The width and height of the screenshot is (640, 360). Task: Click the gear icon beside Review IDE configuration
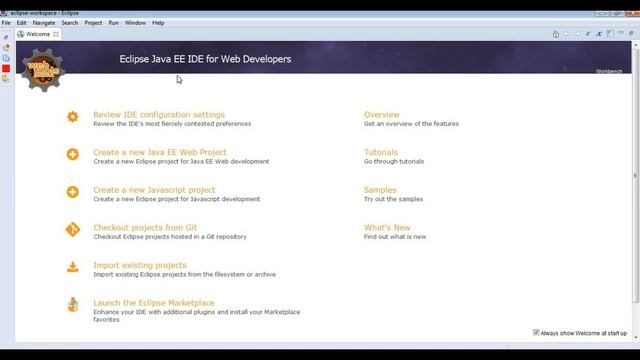pyautogui.click(x=73, y=117)
